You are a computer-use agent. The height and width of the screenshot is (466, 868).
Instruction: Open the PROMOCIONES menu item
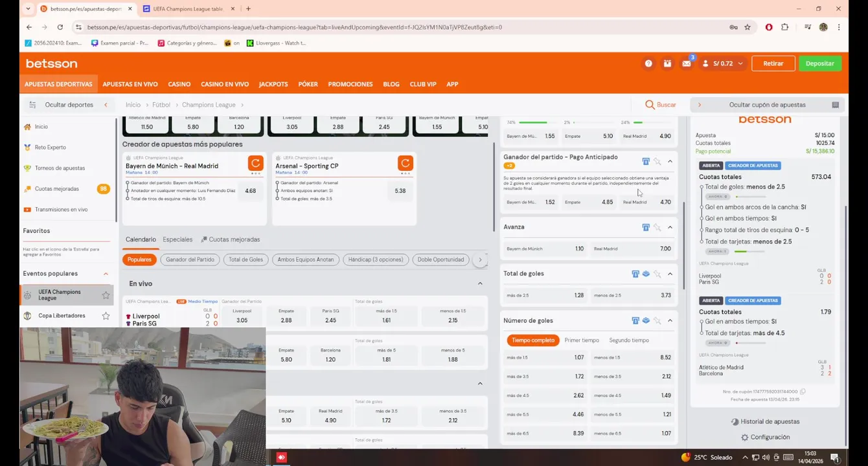click(x=350, y=84)
